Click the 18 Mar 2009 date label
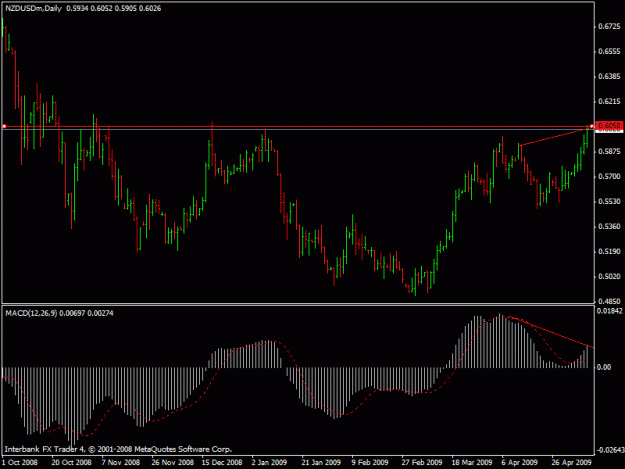 (x=472, y=462)
